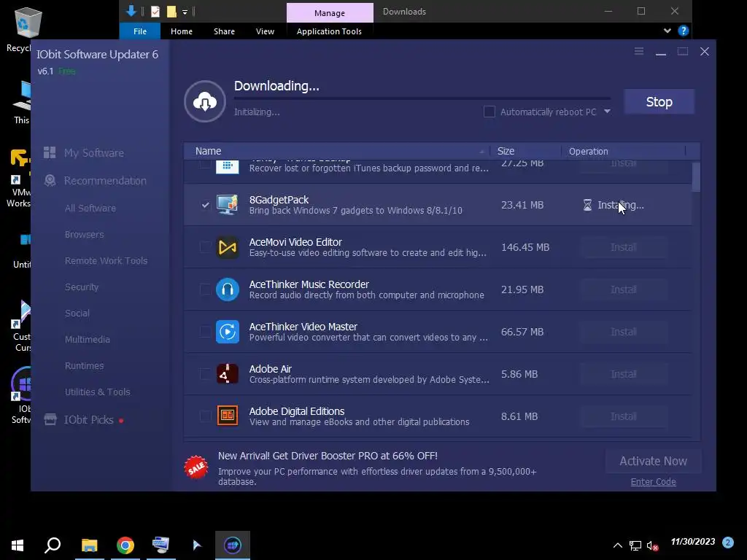Click the AceThinker Music Recorder headphone icon
The width and height of the screenshot is (747, 560).
point(228,289)
